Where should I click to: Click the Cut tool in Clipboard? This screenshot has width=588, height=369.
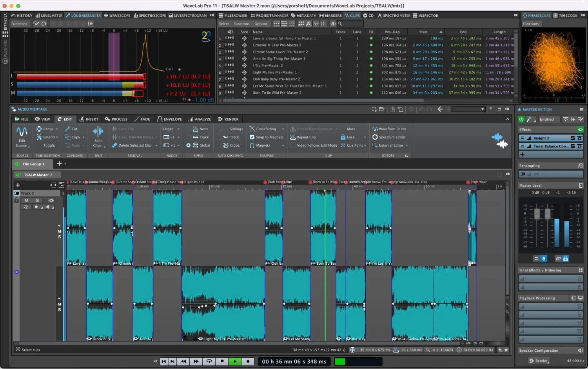click(71, 129)
